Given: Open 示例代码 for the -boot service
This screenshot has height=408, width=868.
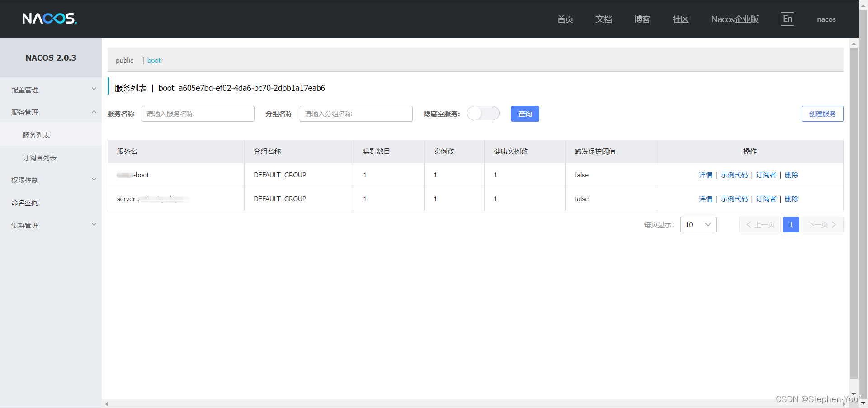Looking at the screenshot, I should click(734, 175).
